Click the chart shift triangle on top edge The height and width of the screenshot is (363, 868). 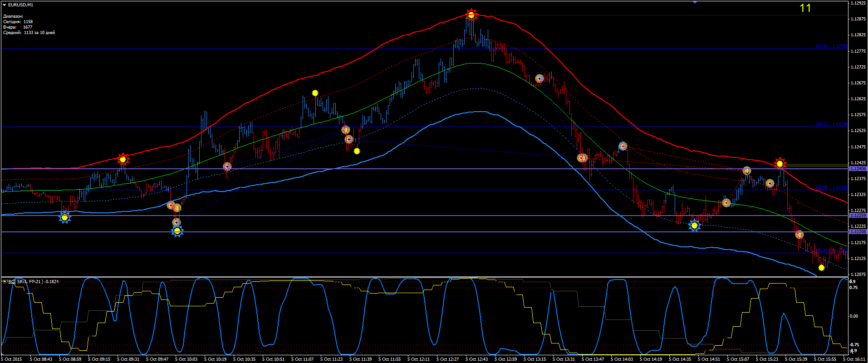695,2
